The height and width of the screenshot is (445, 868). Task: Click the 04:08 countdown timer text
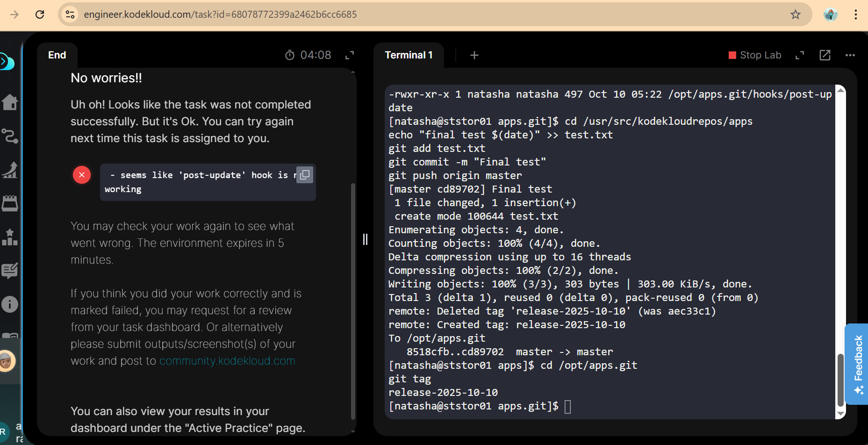tap(316, 55)
